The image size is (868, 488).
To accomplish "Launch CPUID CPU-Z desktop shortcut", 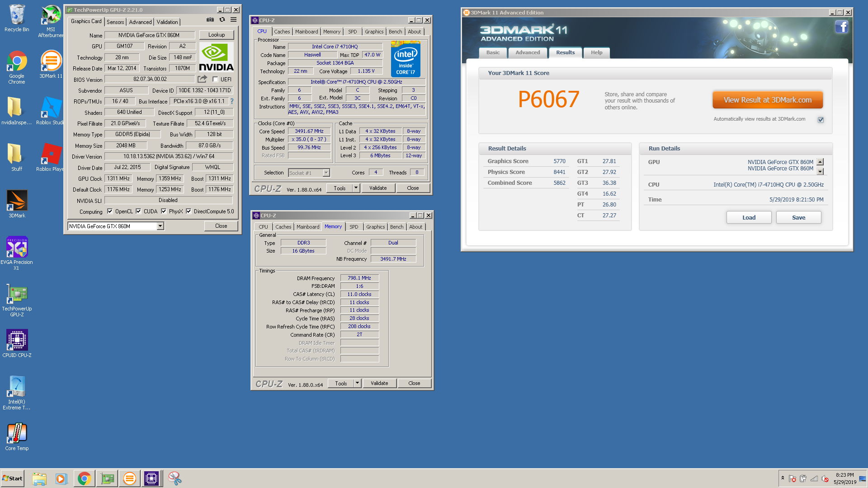I will coord(17,343).
